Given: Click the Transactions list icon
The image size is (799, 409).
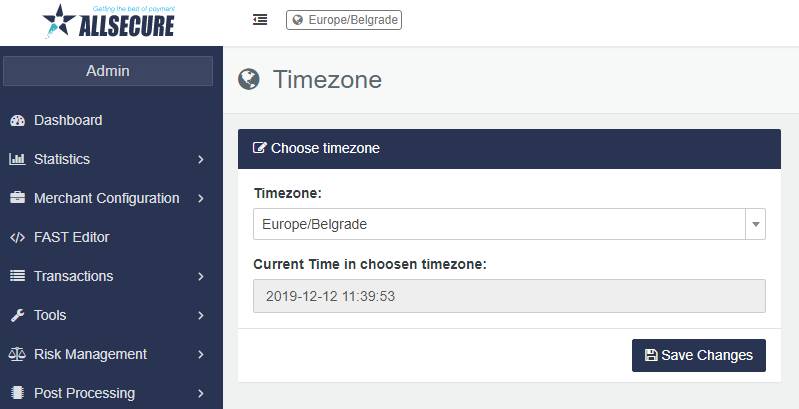Looking at the screenshot, I should [x=17, y=276].
